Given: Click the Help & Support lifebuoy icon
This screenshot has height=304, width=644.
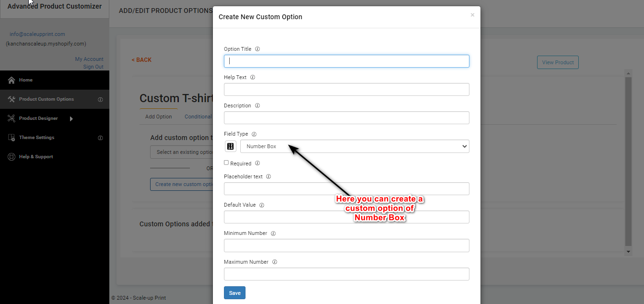Looking at the screenshot, I should (x=12, y=157).
